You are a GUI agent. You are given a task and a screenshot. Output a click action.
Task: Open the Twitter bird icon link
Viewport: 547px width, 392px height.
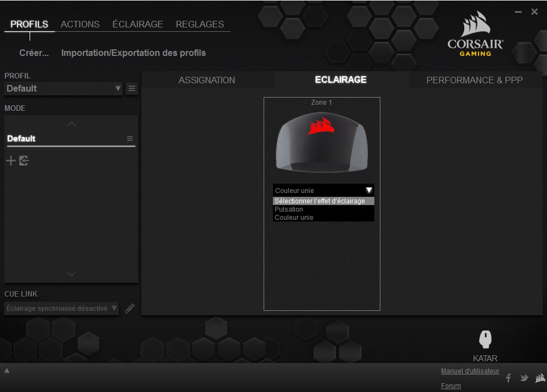click(524, 378)
